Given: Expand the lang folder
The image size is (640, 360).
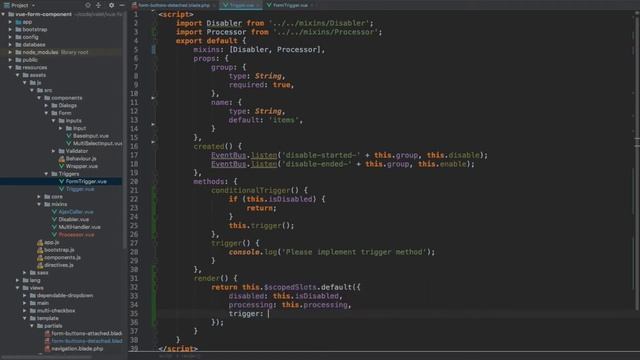Looking at the screenshot, I should click(18, 280).
